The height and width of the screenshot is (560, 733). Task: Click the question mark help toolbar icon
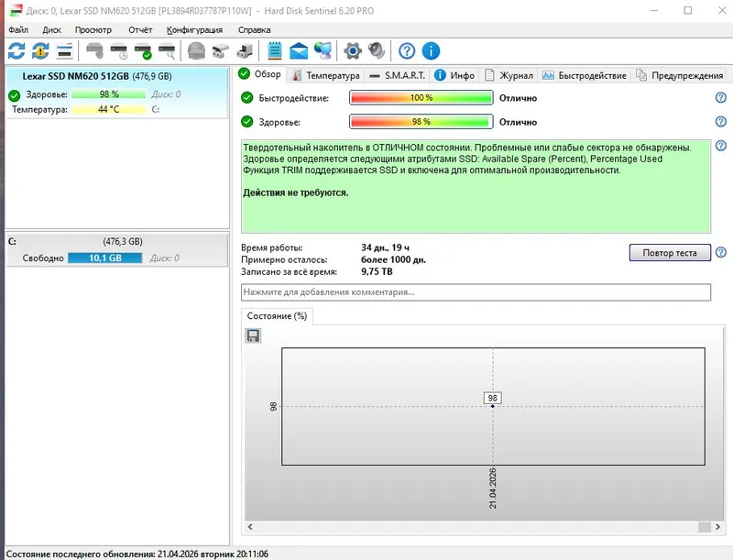(x=407, y=51)
